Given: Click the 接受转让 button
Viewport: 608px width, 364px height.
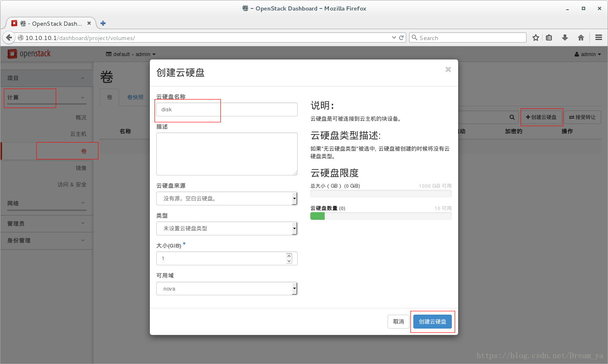Looking at the screenshot, I should 582,117.
